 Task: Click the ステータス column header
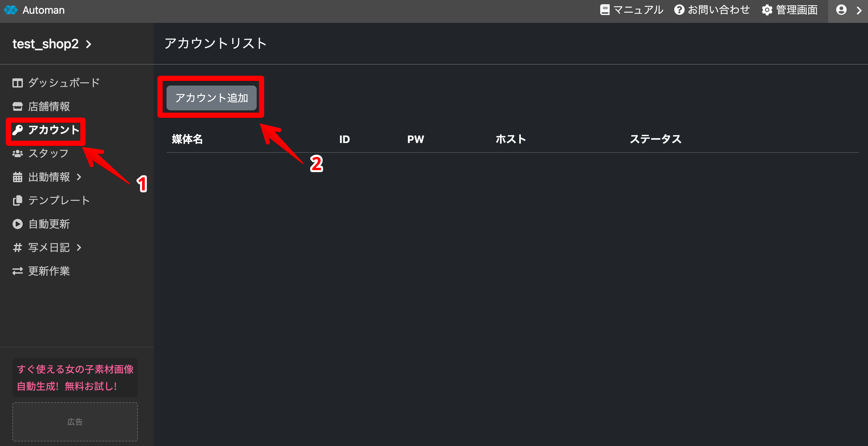coord(656,139)
